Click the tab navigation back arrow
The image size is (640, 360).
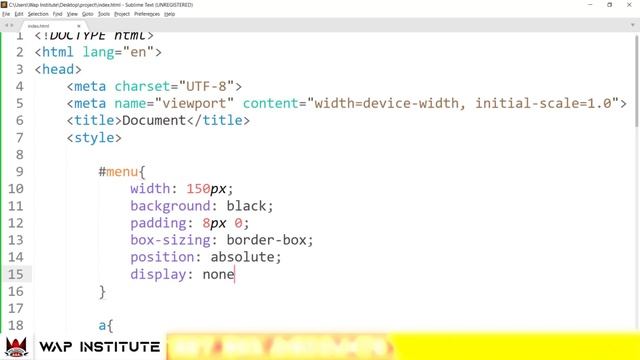click(x=6, y=25)
